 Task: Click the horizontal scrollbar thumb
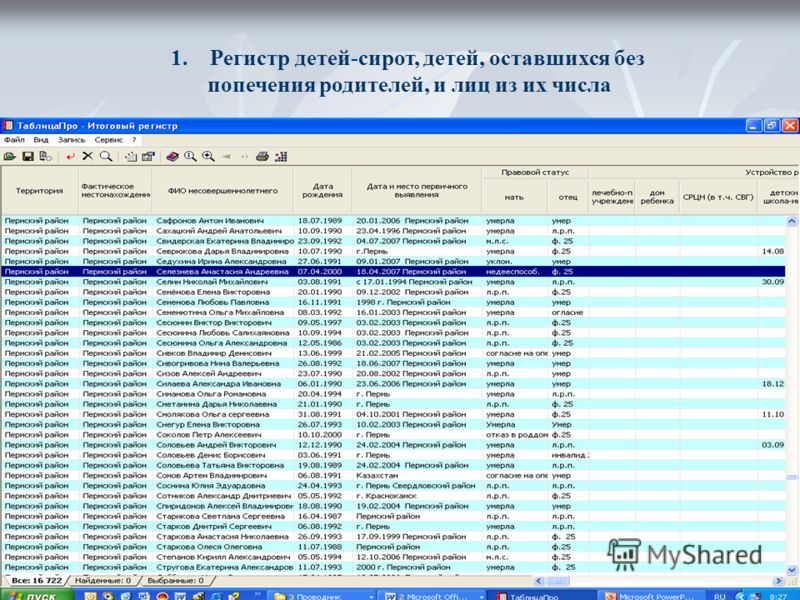(558, 581)
